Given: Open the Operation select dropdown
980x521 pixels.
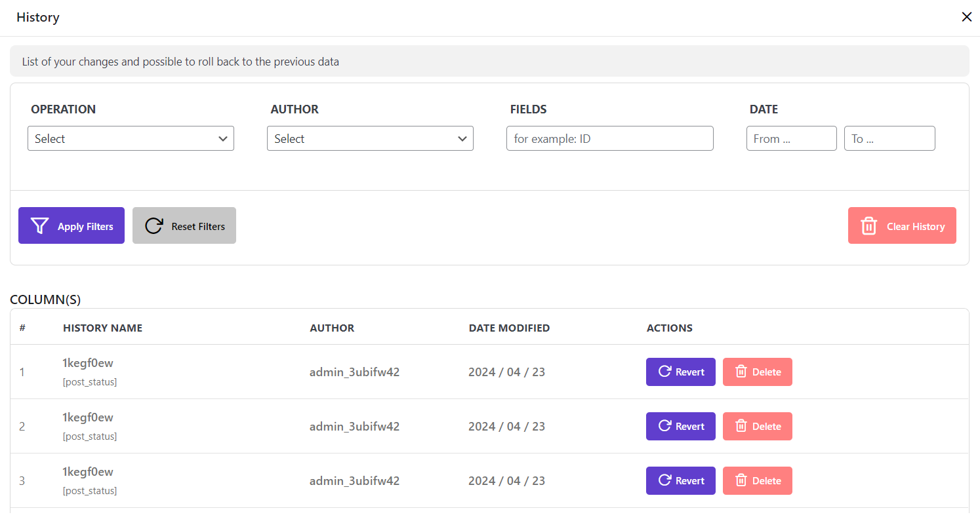Looking at the screenshot, I should [131, 139].
